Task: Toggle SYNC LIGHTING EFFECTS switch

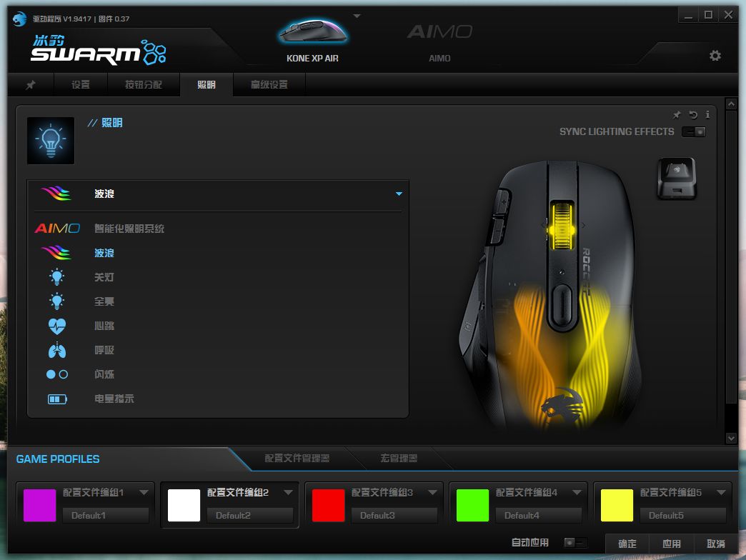Action: click(694, 131)
